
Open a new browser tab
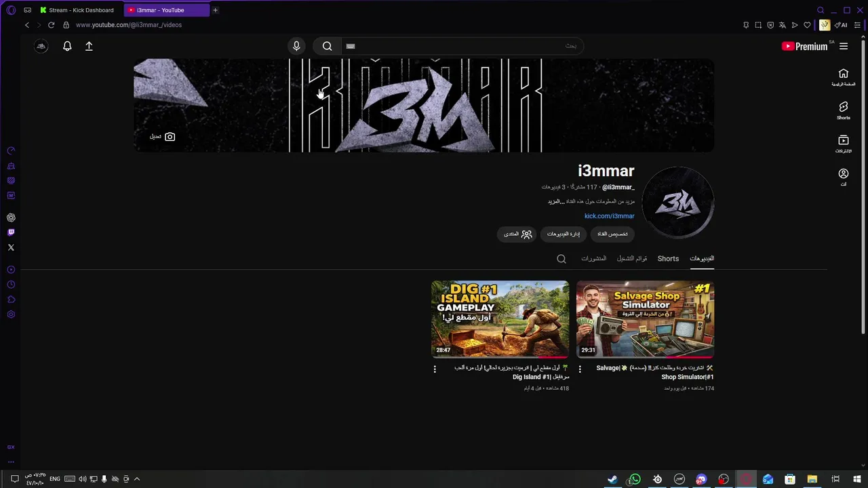[216, 10]
